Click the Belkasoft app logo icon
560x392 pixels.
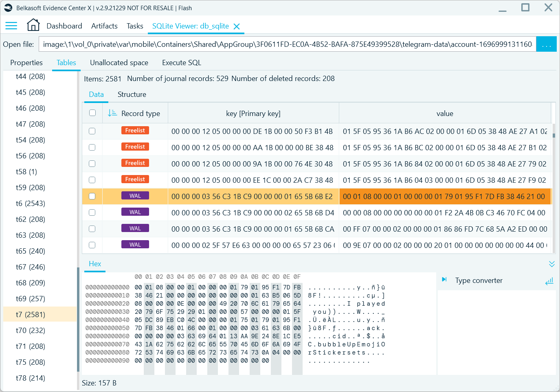(x=8, y=8)
